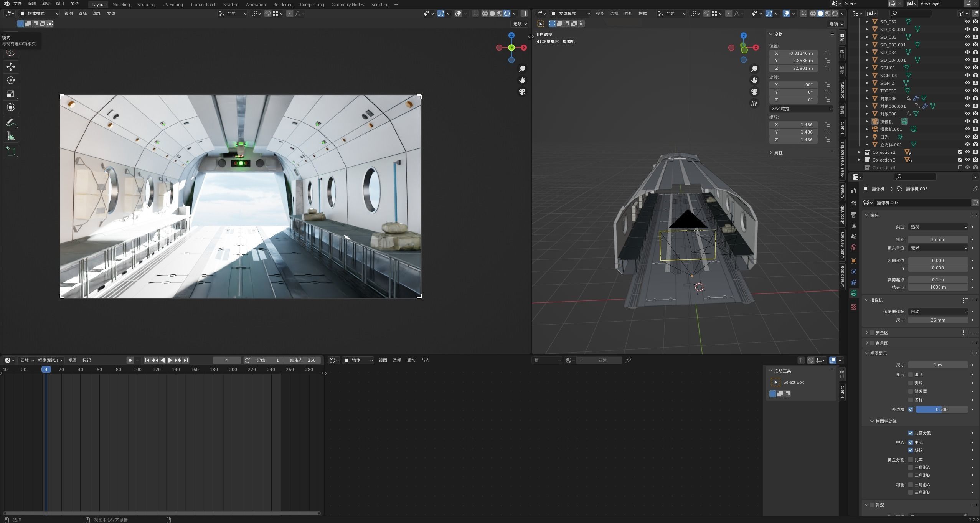Switch perspective/orthographic grid icon in right viewport
The height and width of the screenshot is (523, 980).
pos(754,103)
